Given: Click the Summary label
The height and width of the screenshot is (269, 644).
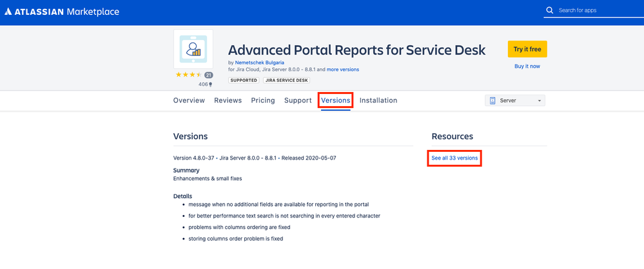Looking at the screenshot, I should pyautogui.click(x=186, y=170).
